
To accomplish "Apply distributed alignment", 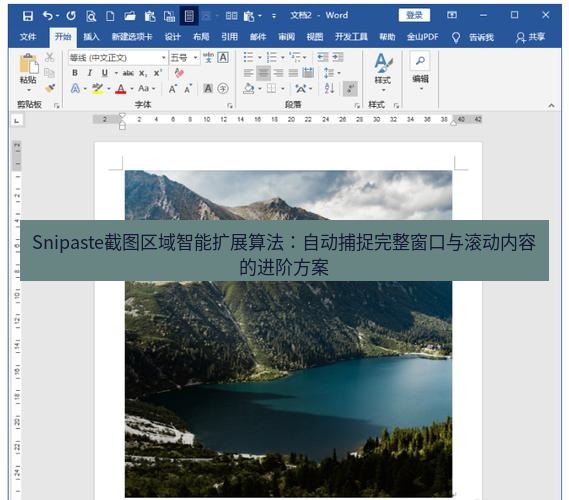I will tap(308, 73).
